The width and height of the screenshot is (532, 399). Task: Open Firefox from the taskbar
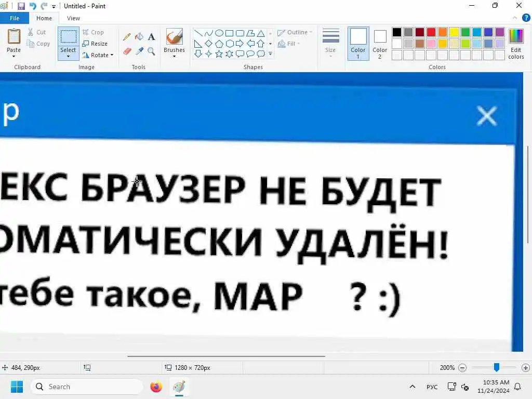(x=156, y=387)
